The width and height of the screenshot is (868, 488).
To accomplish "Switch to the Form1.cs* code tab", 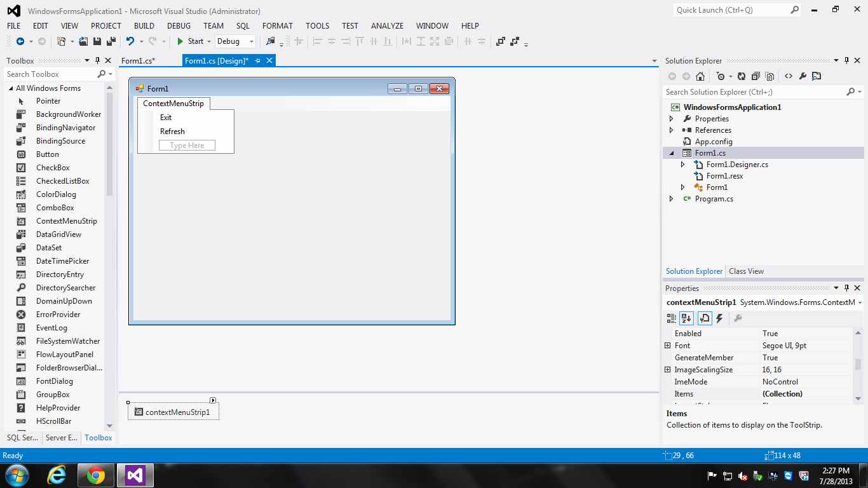I will click(139, 61).
